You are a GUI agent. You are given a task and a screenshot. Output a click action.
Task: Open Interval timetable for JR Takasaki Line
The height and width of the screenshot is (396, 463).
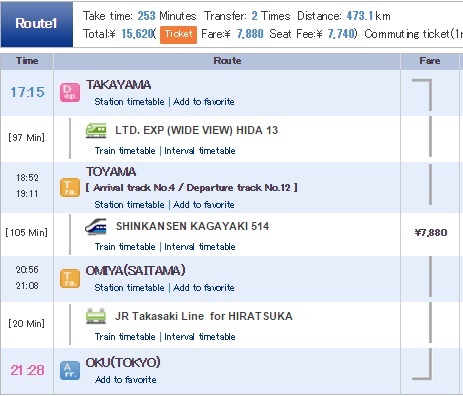click(x=200, y=337)
